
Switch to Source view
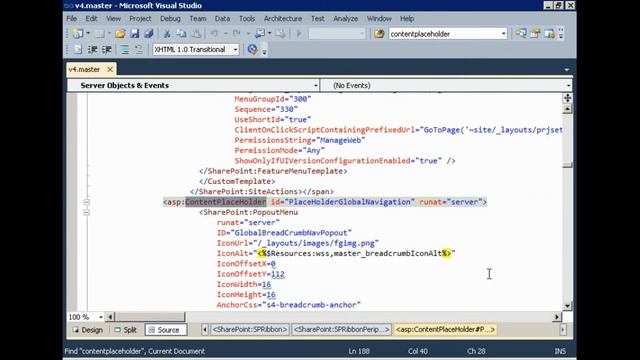coord(166,330)
